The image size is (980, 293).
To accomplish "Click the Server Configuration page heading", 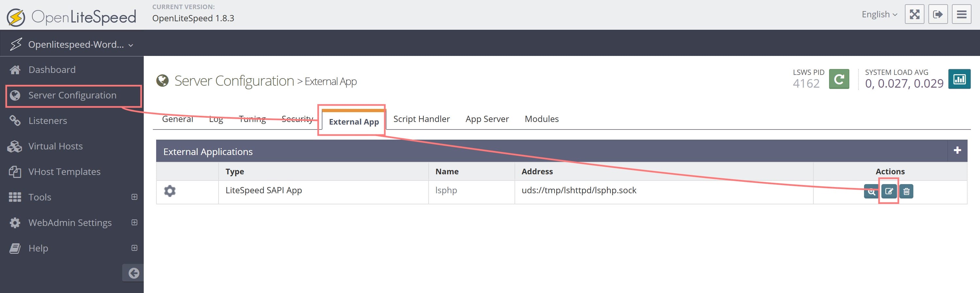I will [234, 81].
